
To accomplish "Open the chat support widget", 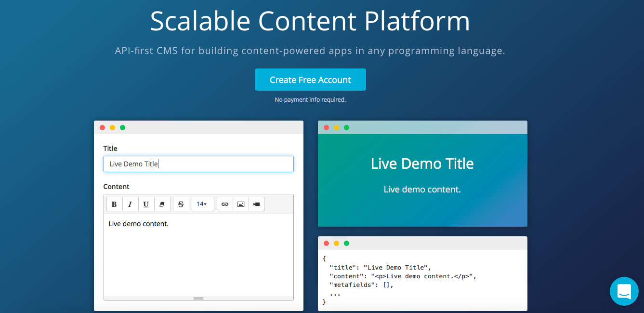I will coord(624,291).
